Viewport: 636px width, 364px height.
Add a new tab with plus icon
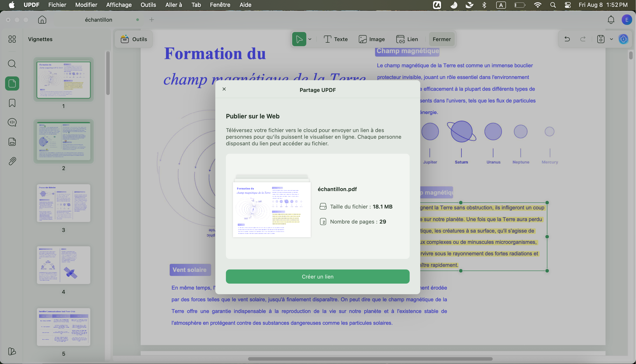[152, 20]
